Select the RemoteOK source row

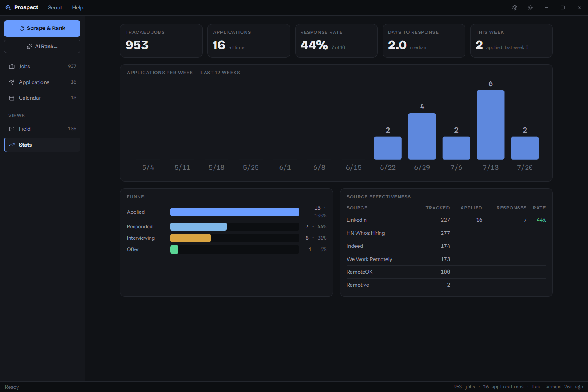(446, 272)
